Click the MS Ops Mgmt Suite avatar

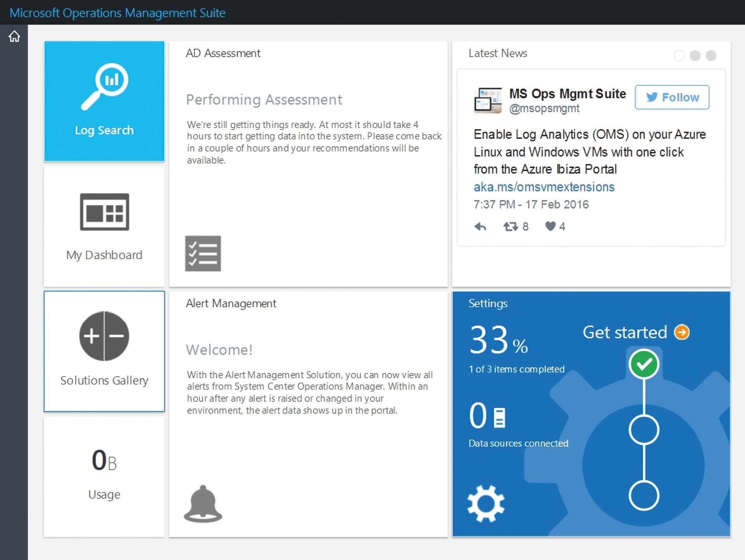[x=488, y=100]
